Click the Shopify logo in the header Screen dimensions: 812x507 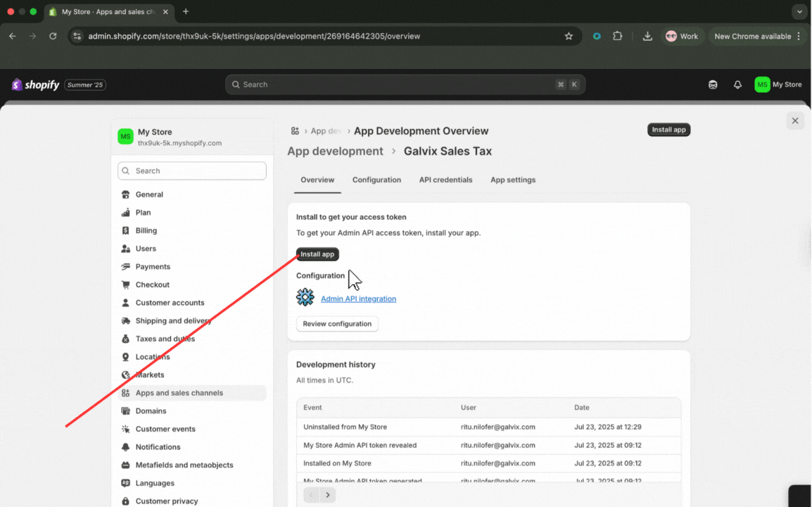click(35, 84)
